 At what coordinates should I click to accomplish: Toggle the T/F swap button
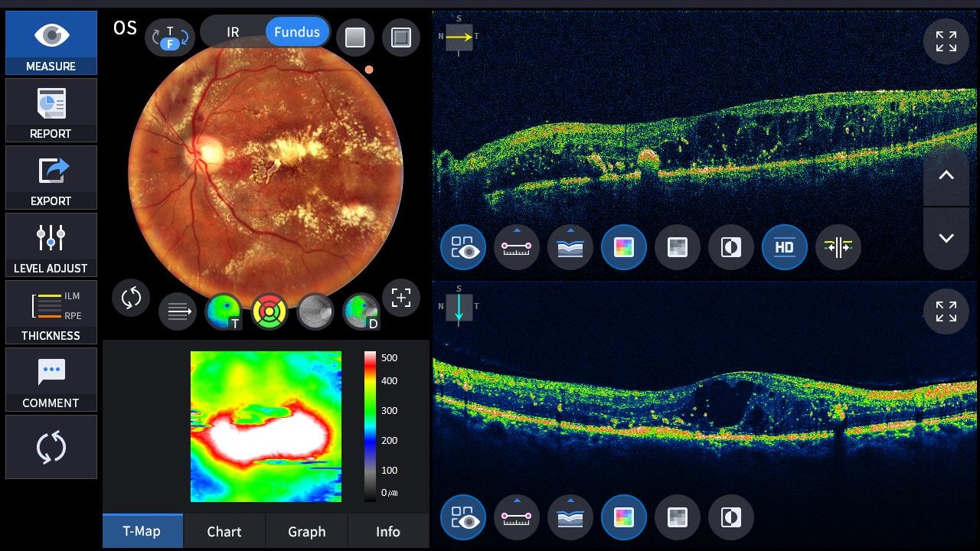[170, 37]
